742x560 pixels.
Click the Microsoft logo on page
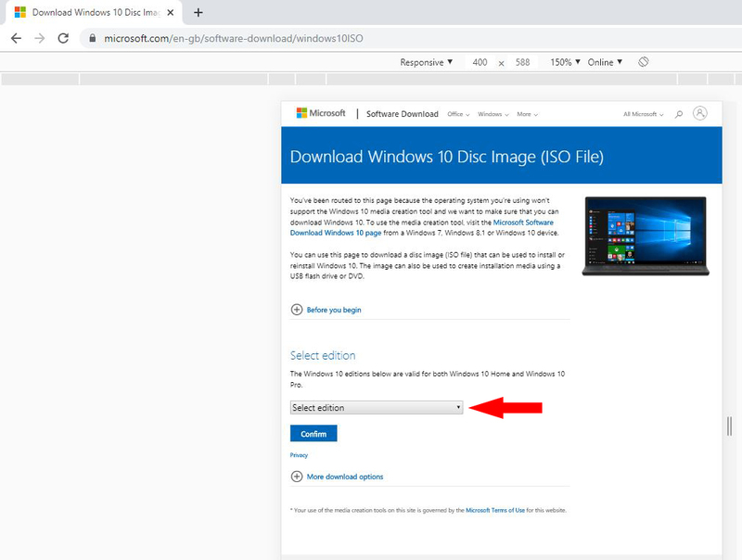click(x=321, y=113)
